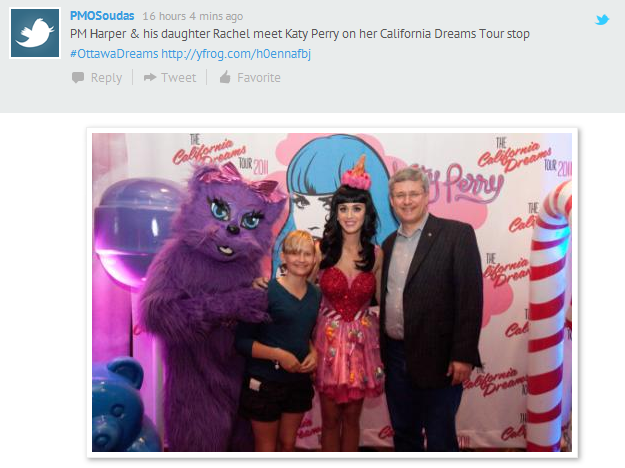The width and height of the screenshot is (625, 468).
Task: Open the PMOSoudas avatar with white bird
Action: [35, 33]
